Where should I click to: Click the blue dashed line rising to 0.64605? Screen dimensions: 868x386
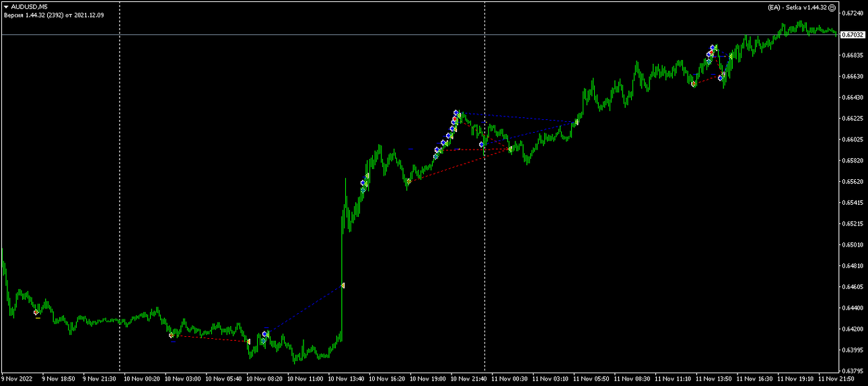[304, 309]
